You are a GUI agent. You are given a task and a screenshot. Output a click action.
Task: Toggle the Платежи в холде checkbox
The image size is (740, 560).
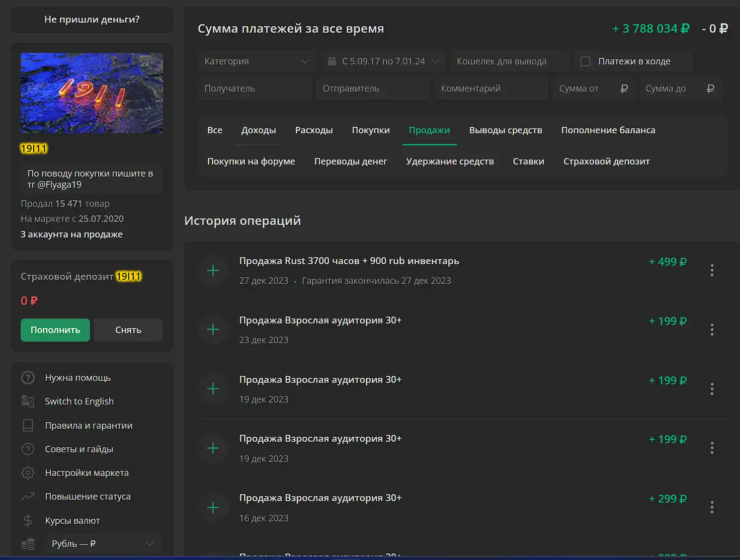pos(586,61)
